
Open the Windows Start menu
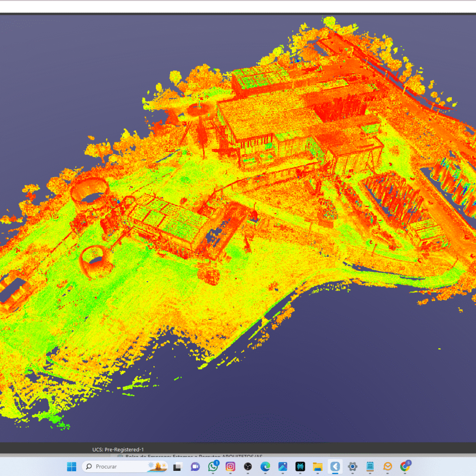pos(72,466)
